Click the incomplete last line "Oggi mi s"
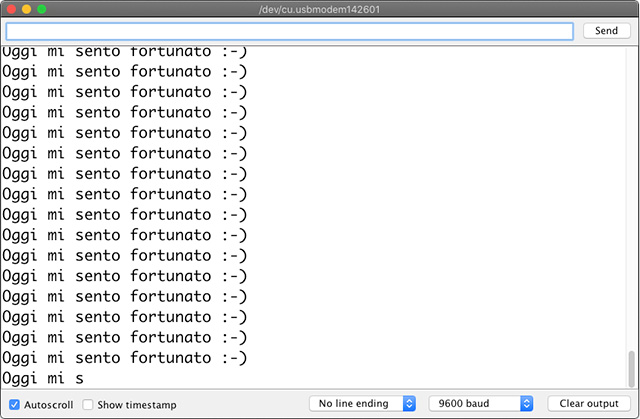This screenshot has height=419, width=640. [x=43, y=378]
